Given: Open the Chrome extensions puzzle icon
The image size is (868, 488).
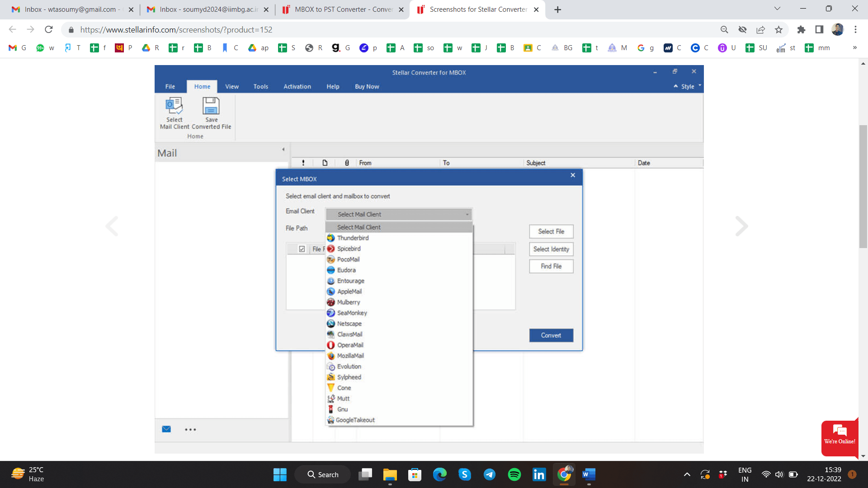Looking at the screenshot, I should (801, 30).
